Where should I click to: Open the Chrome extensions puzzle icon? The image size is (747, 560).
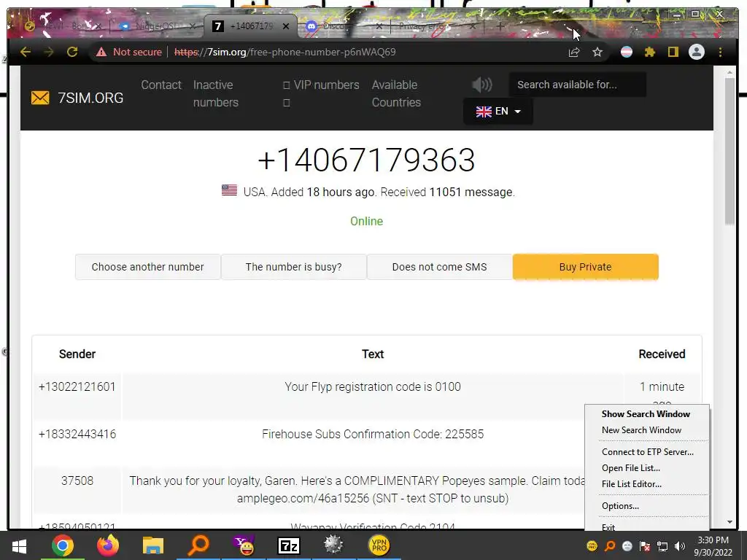tap(650, 52)
